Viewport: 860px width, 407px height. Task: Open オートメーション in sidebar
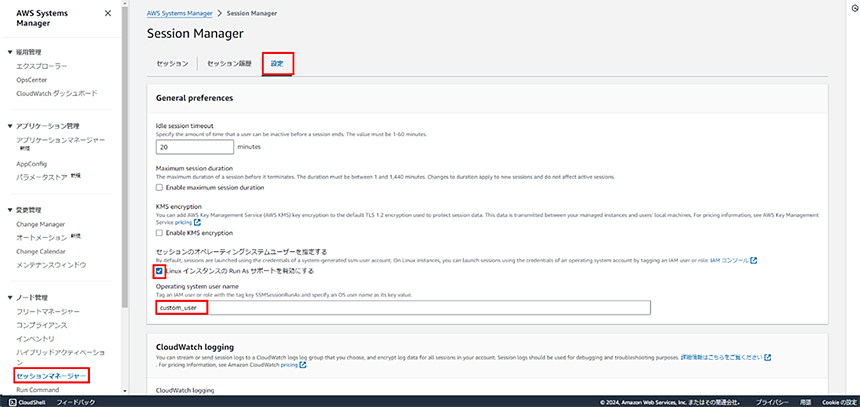pos(42,238)
